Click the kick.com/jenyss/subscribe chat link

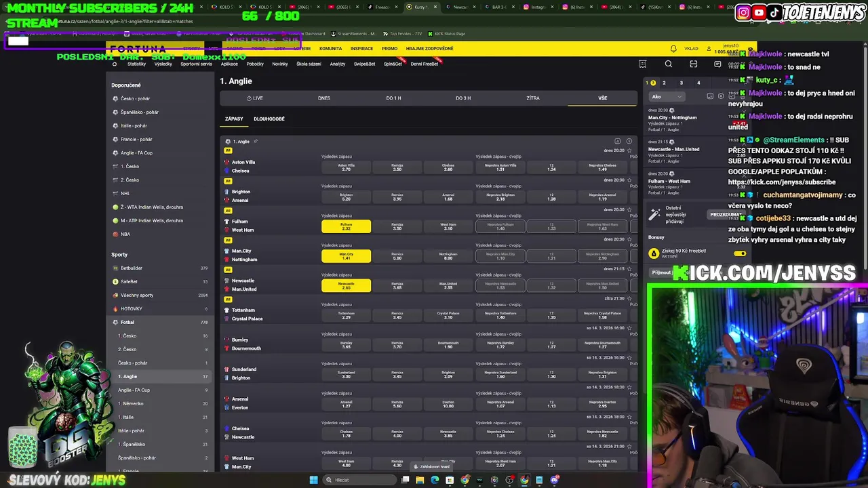[x=782, y=182]
